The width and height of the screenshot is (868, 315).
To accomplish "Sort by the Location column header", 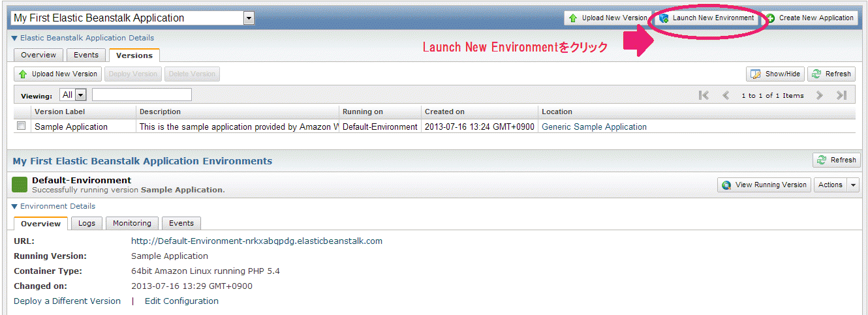I will click(697, 112).
